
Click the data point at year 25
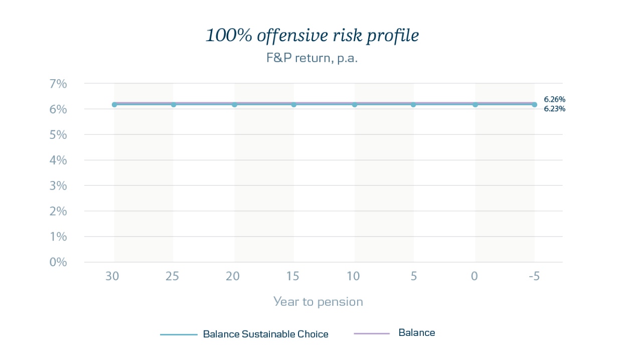(174, 105)
